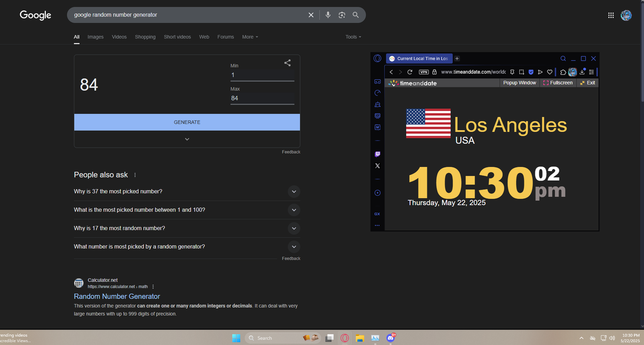Take a snapshot in Opera toolbar
Image resolution: width=644 pixels, height=345 pixels.
tap(521, 72)
